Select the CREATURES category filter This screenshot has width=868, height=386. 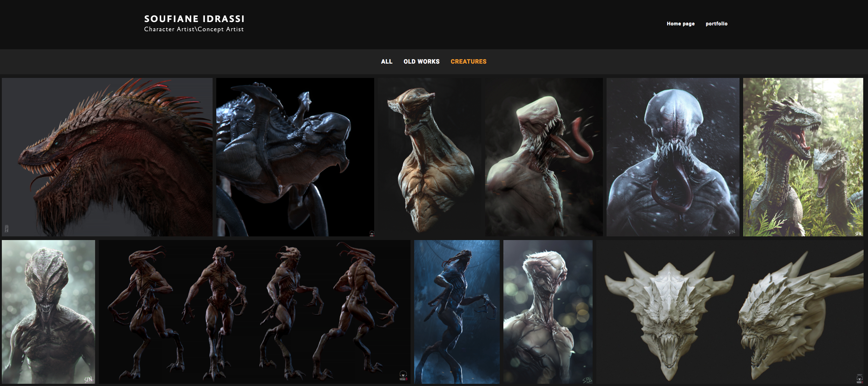coord(468,61)
